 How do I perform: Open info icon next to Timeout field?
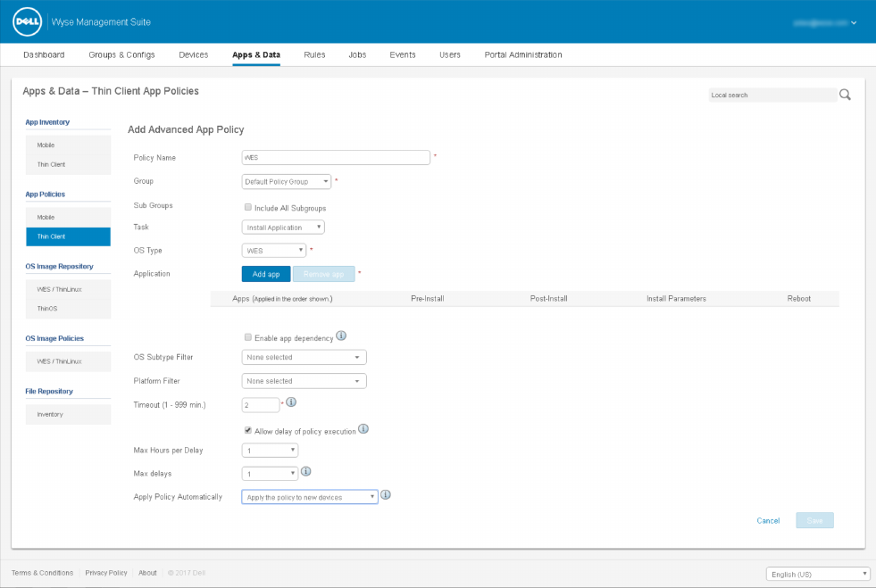[x=291, y=402]
